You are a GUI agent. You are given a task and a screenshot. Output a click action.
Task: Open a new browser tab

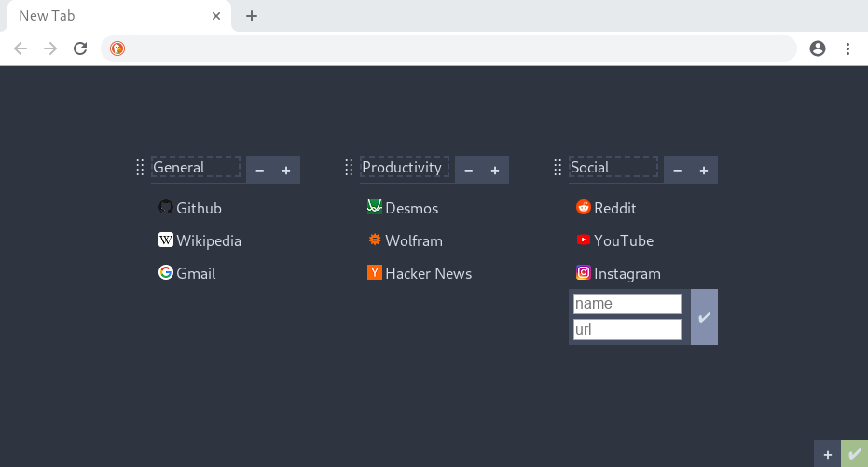coord(252,16)
